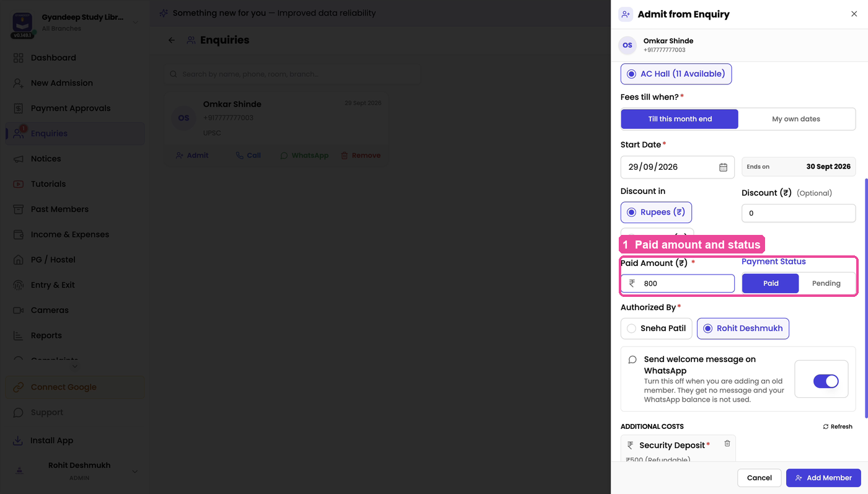
Task: Click the OS avatar on enquiry card
Action: [x=184, y=118]
